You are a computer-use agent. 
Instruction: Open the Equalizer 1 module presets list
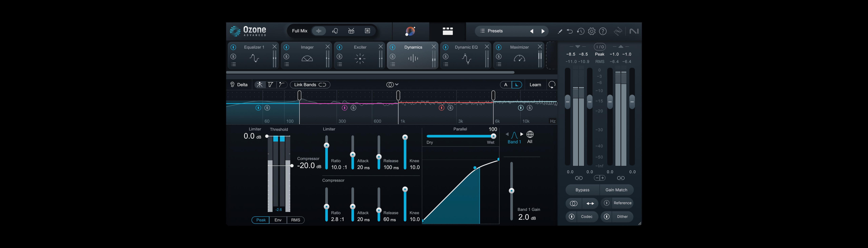[x=233, y=64]
